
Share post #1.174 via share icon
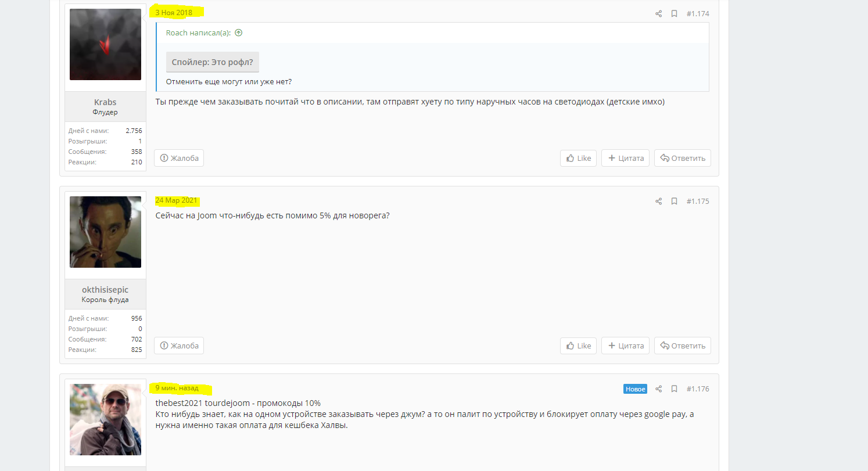pyautogui.click(x=658, y=13)
